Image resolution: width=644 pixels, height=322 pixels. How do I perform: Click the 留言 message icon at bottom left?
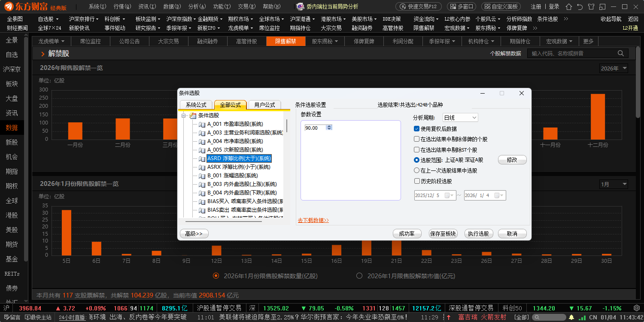tap(6, 317)
